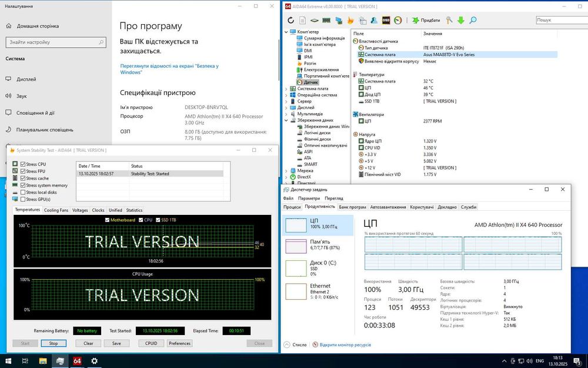Switch to the Cooling Fans tab

click(56, 210)
